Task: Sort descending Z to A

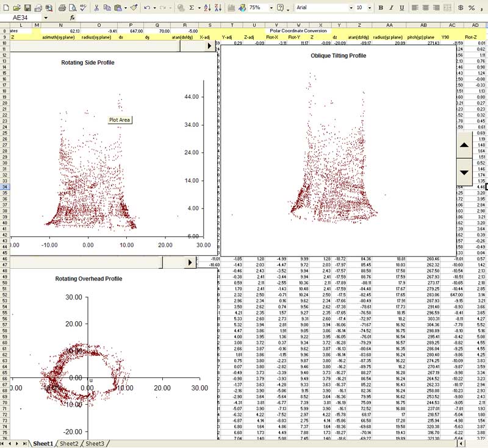Action: click(x=218, y=8)
